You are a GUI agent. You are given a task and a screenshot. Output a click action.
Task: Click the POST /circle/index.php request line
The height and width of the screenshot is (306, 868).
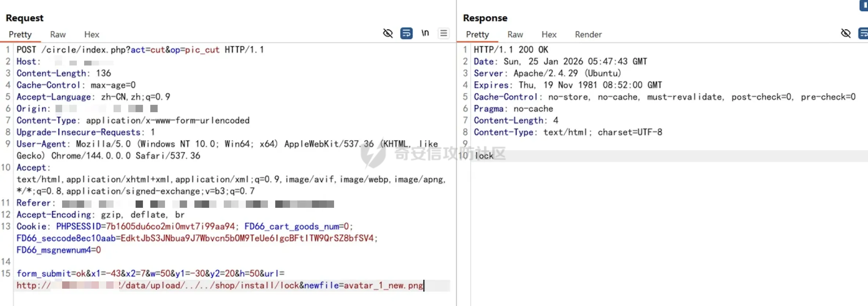pos(140,50)
